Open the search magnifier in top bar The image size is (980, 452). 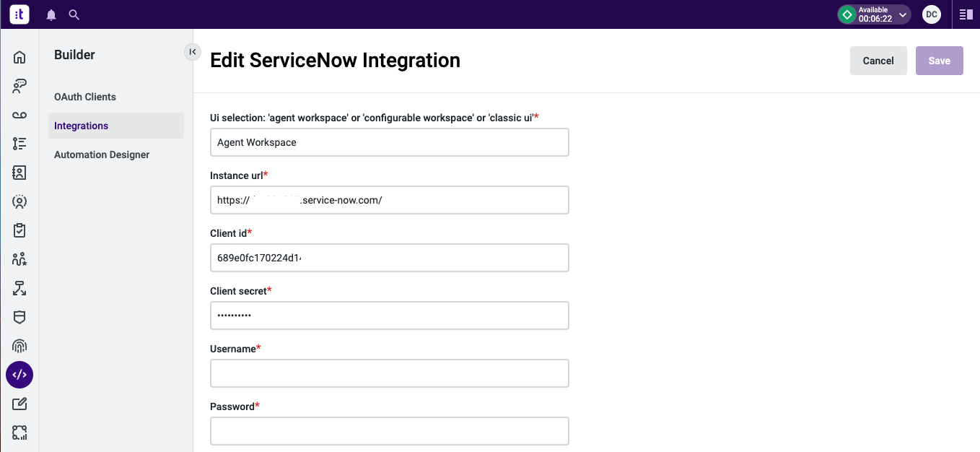tap(74, 14)
